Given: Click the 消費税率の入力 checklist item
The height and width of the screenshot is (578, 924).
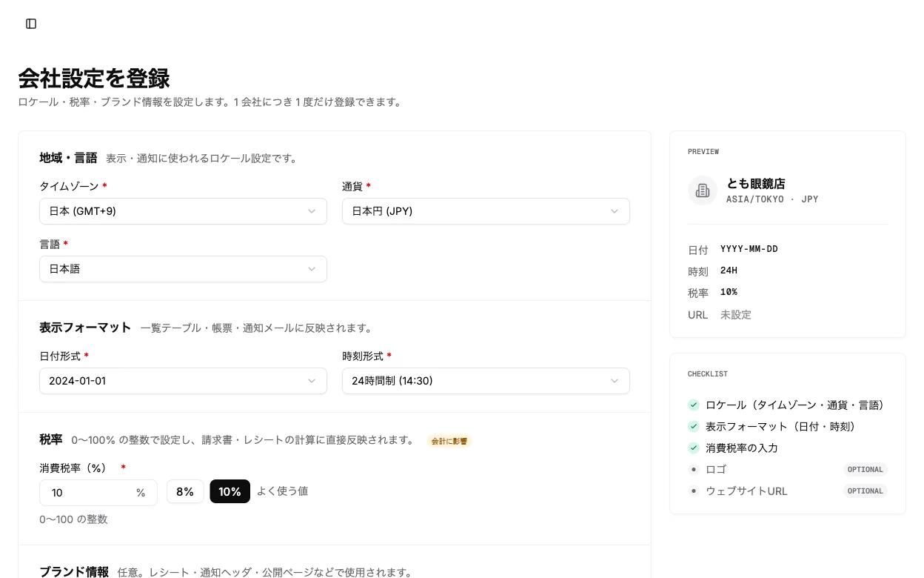Looking at the screenshot, I should (742, 448).
